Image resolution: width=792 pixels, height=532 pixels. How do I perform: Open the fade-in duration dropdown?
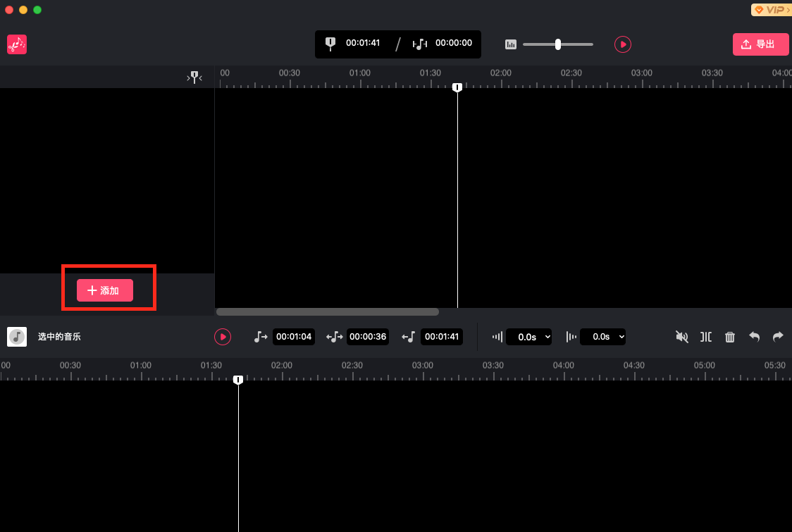click(x=528, y=337)
